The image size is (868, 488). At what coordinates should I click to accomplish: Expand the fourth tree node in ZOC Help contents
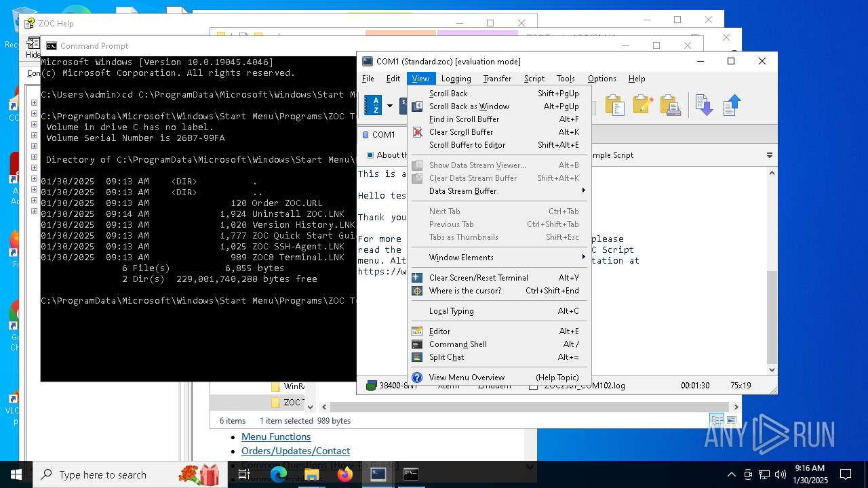click(x=34, y=136)
